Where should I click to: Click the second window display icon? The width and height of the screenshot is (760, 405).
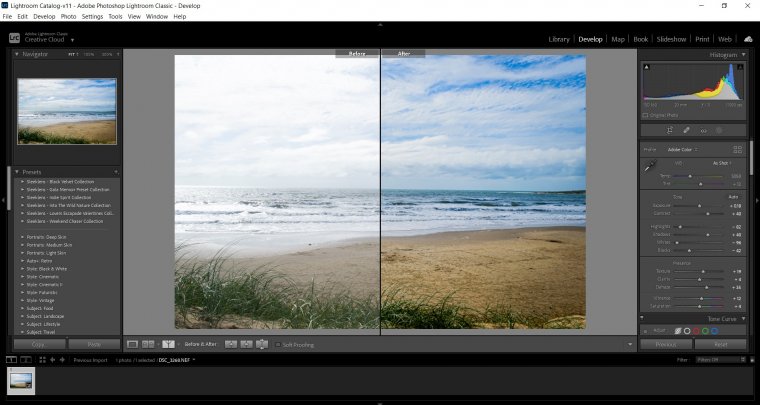tap(26, 360)
